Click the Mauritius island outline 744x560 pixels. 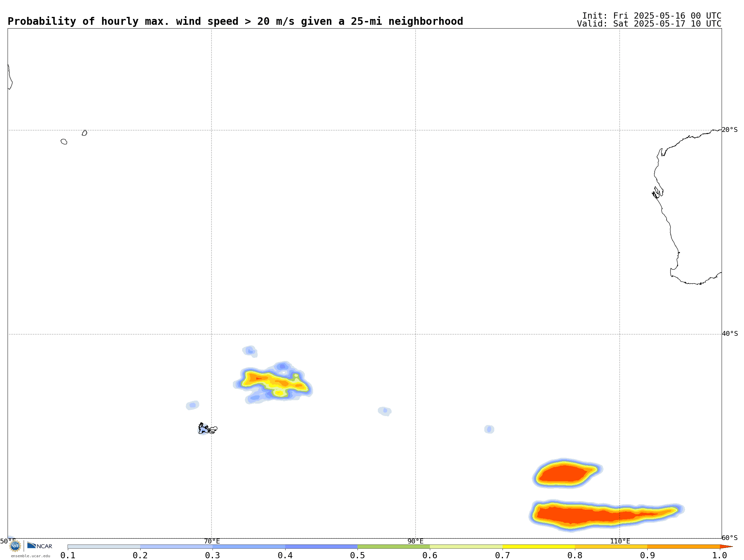[x=84, y=133]
